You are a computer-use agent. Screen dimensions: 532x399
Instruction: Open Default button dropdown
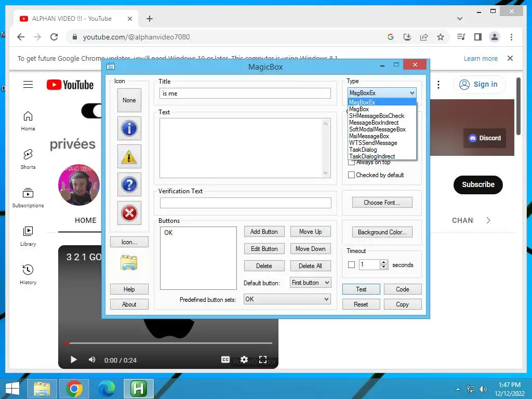[x=310, y=283]
